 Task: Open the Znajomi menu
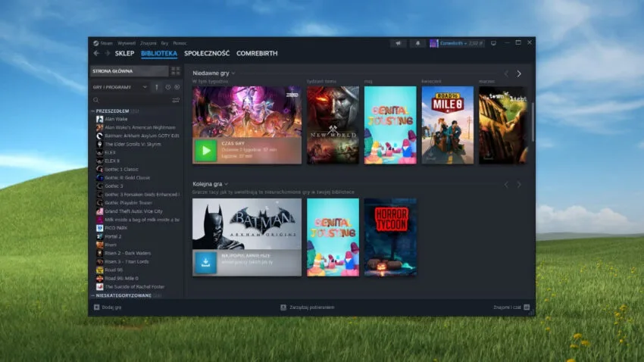148,43
